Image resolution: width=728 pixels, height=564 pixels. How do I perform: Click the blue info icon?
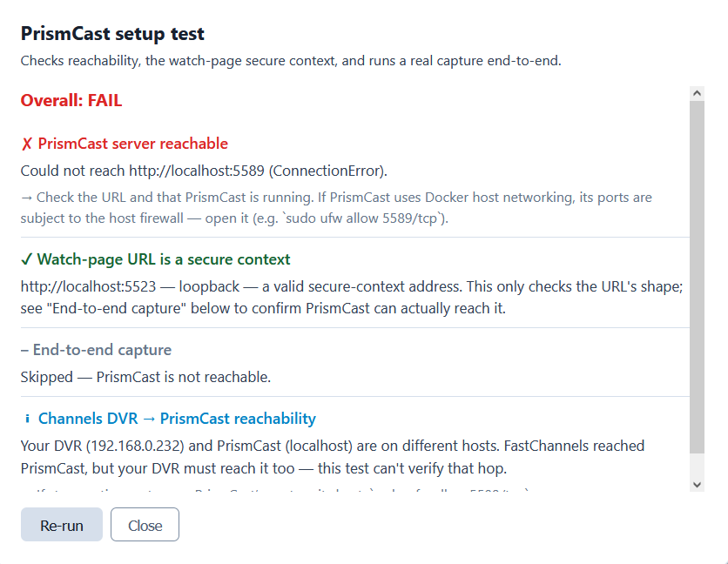pyautogui.click(x=27, y=419)
